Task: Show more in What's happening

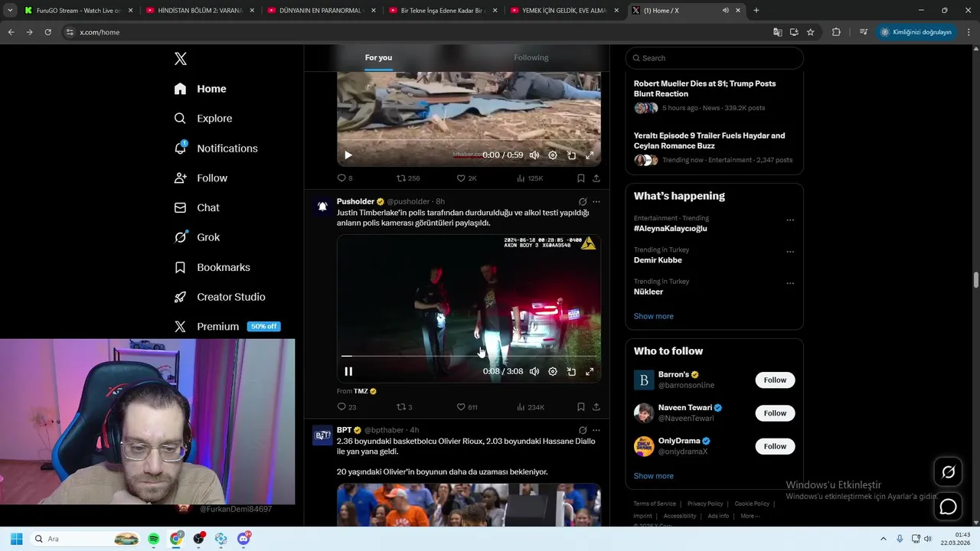Action: pyautogui.click(x=653, y=316)
